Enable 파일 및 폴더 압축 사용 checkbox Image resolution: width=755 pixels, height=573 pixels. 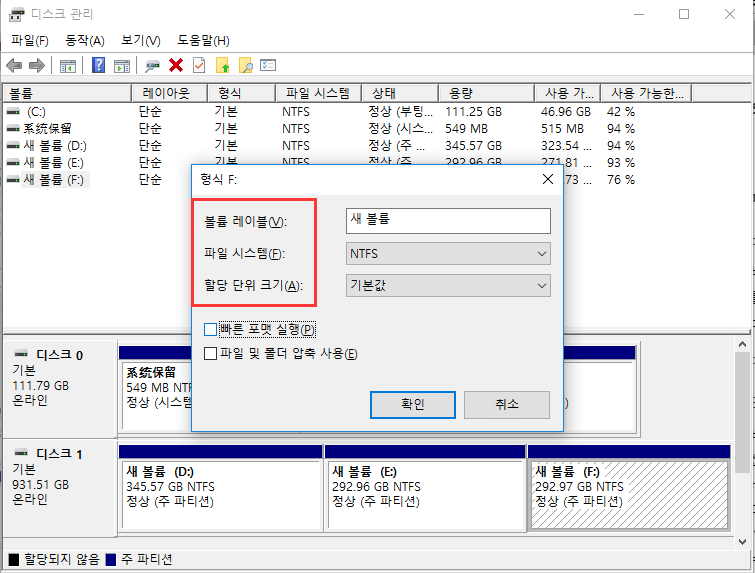pos(210,353)
